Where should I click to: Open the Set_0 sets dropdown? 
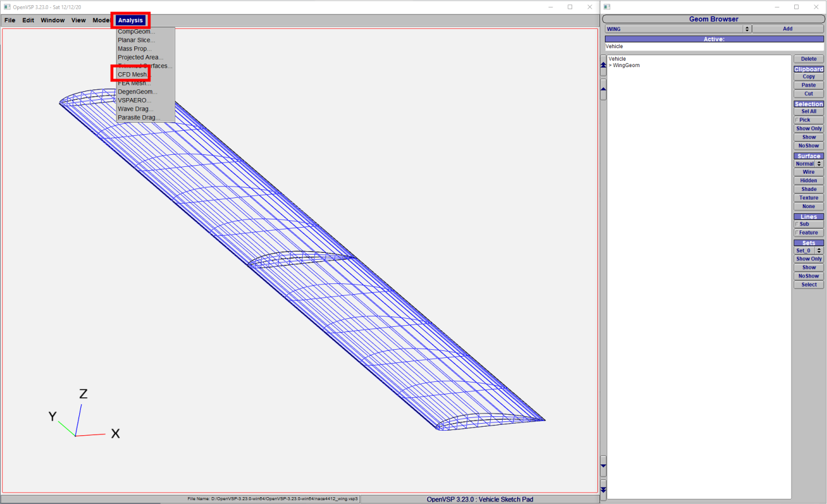point(809,251)
